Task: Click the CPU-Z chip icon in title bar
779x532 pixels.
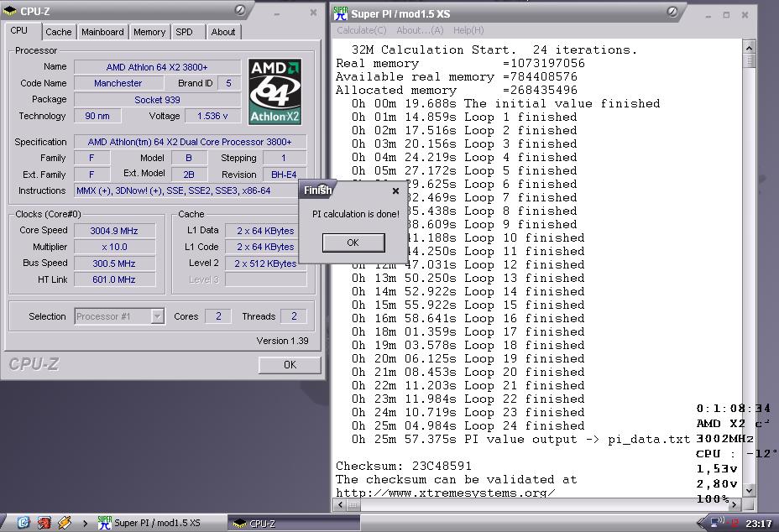Action: (9, 11)
